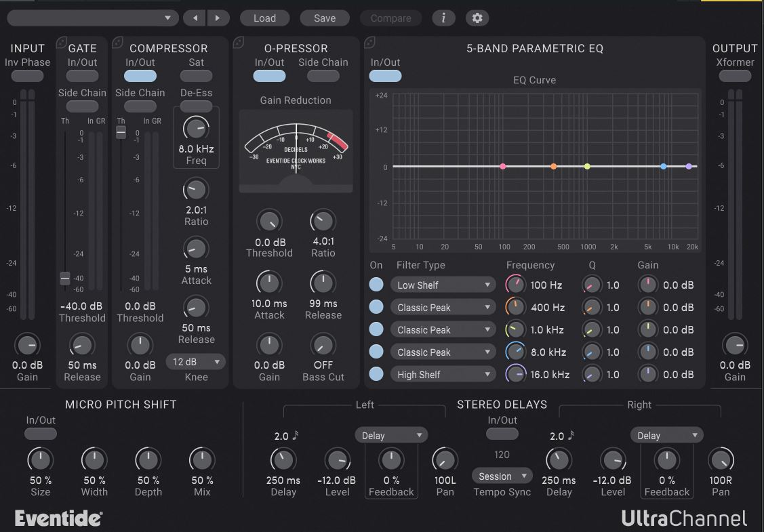The image size is (764, 532).
Task: Enable the Compressor Sat switch
Action: click(x=197, y=76)
